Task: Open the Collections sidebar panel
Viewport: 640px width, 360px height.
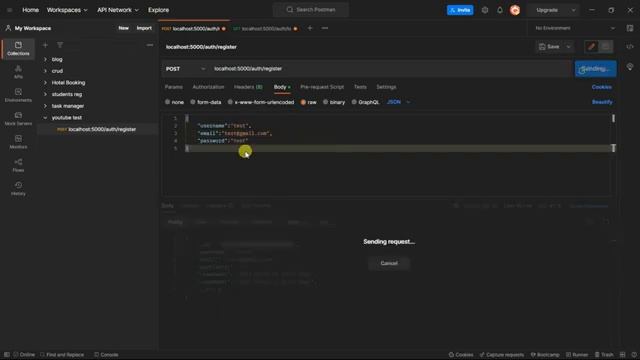Action: [18, 48]
